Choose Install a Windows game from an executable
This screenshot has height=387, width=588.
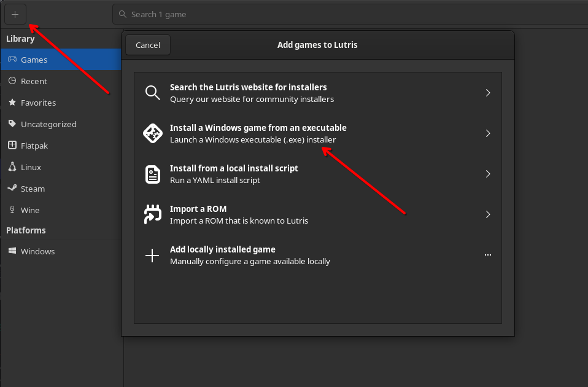(318, 133)
